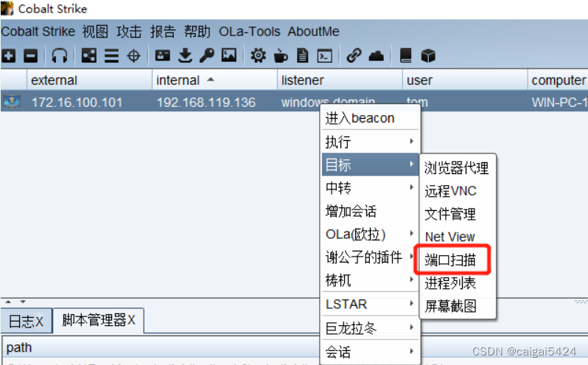Open the Cobalt Strike menu
The width and height of the screenshot is (588, 365).
38,32
